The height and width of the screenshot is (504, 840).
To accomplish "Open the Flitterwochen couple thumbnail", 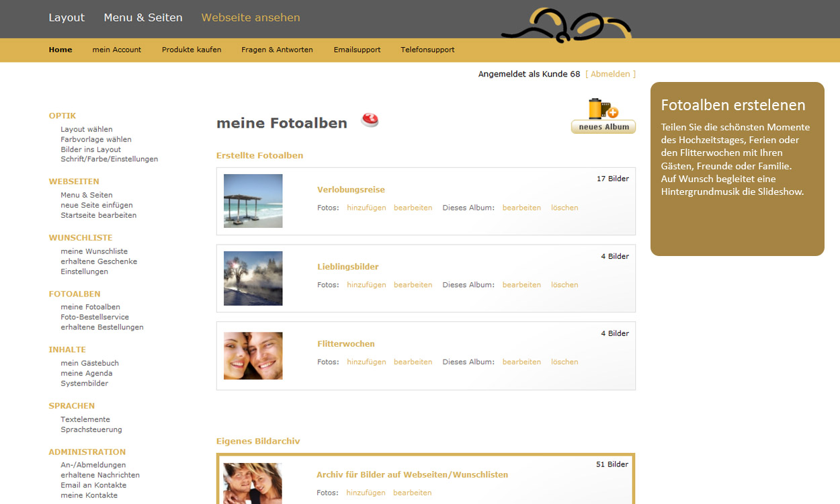I will click(253, 355).
